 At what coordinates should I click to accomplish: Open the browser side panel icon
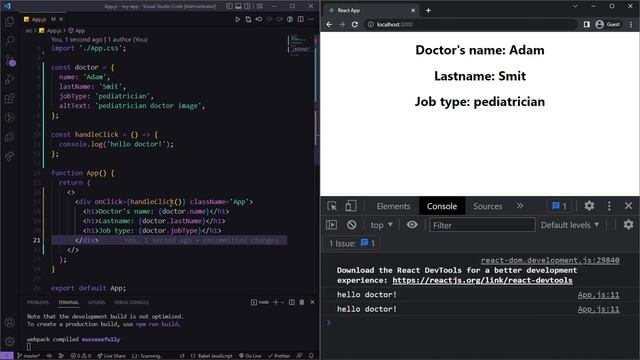point(587,24)
